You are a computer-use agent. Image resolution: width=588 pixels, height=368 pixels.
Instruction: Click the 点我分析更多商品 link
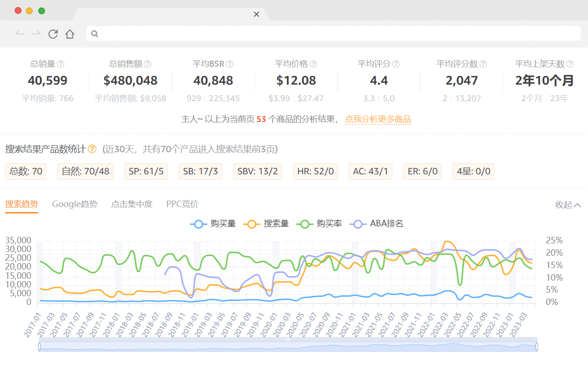tap(378, 119)
